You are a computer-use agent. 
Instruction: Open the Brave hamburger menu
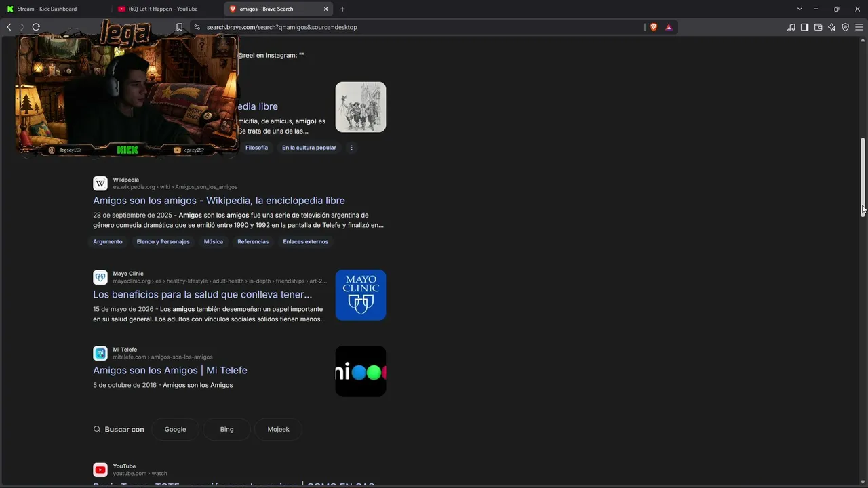(859, 27)
